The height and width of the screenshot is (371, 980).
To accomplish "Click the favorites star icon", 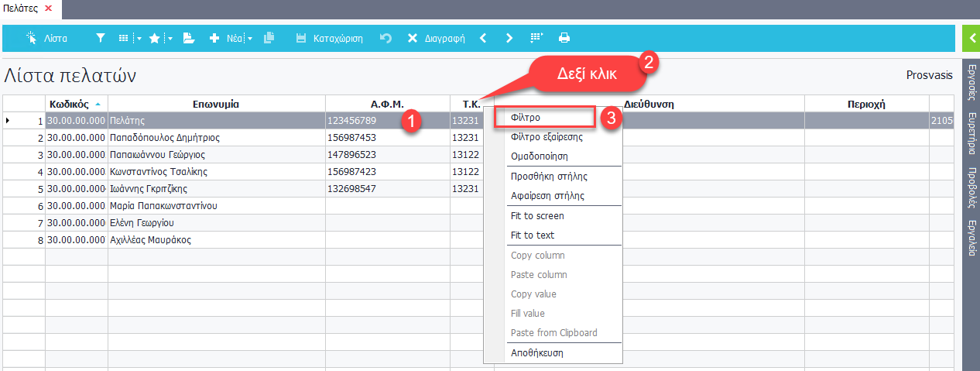I will (154, 38).
